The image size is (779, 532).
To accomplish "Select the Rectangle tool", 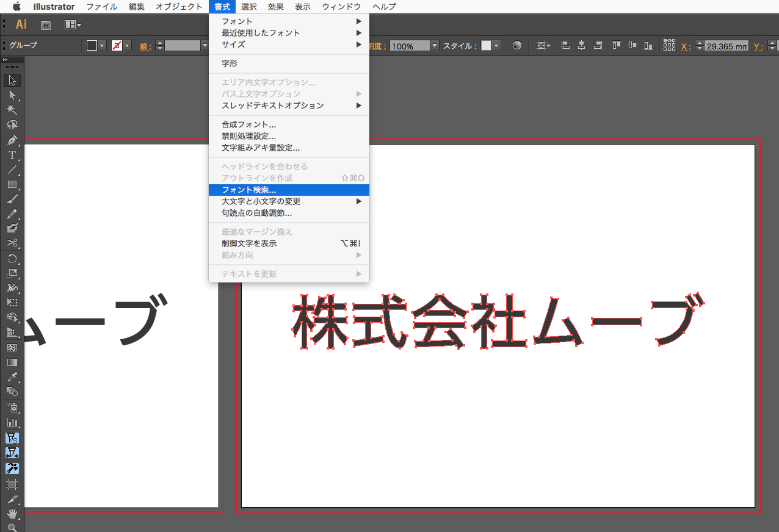I will pyautogui.click(x=12, y=184).
